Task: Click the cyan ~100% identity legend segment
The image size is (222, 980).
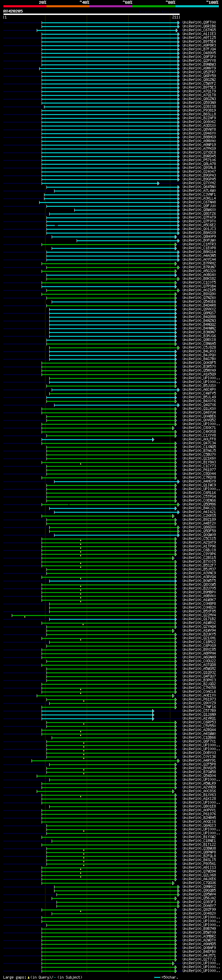Action: (197, 6)
